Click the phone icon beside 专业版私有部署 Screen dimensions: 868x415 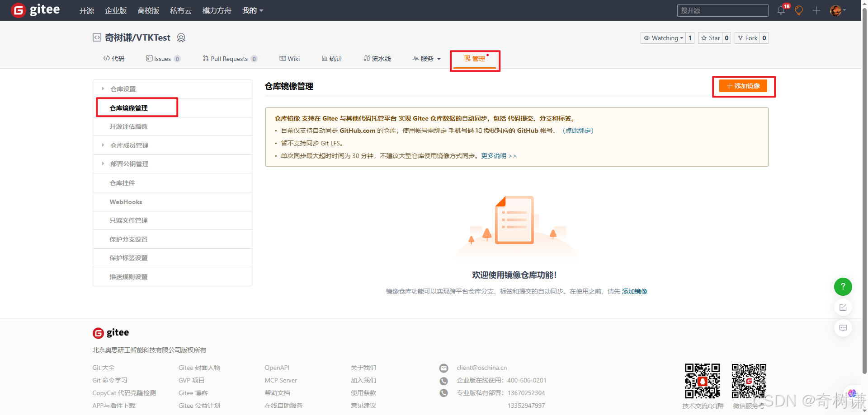[x=444, y=393]
